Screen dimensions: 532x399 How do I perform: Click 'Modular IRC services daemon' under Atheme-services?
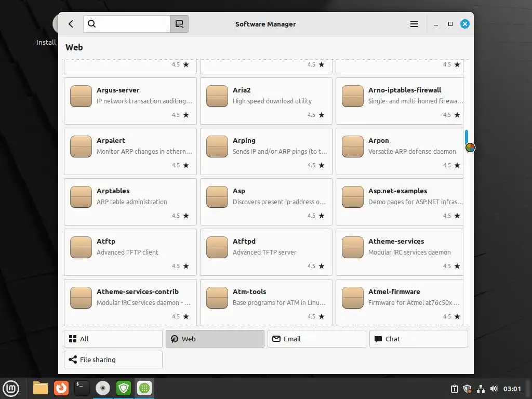[409, 252]
